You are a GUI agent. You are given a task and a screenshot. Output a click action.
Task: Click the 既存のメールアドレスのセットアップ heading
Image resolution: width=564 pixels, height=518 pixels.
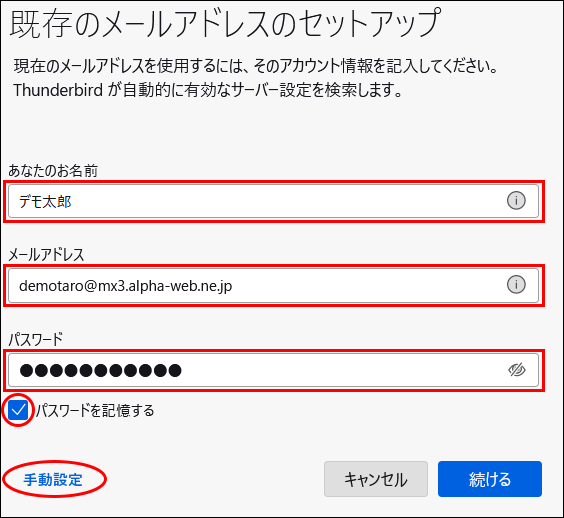(x=225, y=23)
